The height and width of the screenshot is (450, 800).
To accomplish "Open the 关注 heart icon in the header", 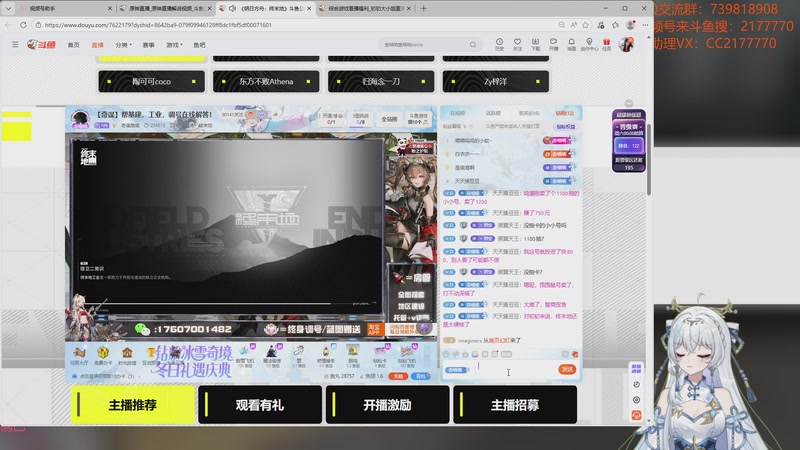I will coord(517,44).
